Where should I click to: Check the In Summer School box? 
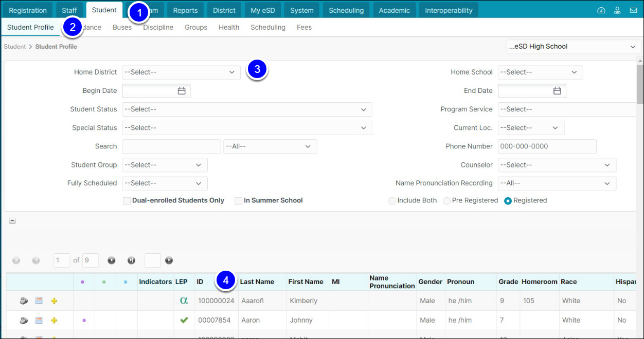tap(239, 201)
